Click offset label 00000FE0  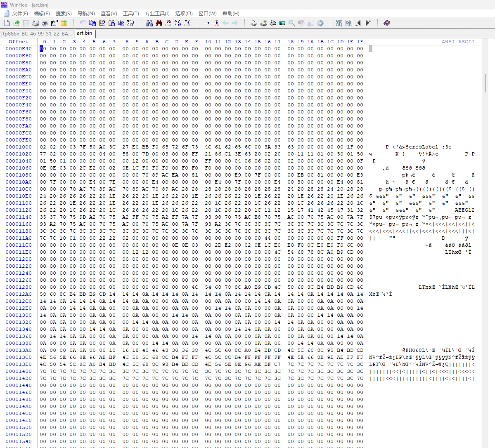click(19, 140)
